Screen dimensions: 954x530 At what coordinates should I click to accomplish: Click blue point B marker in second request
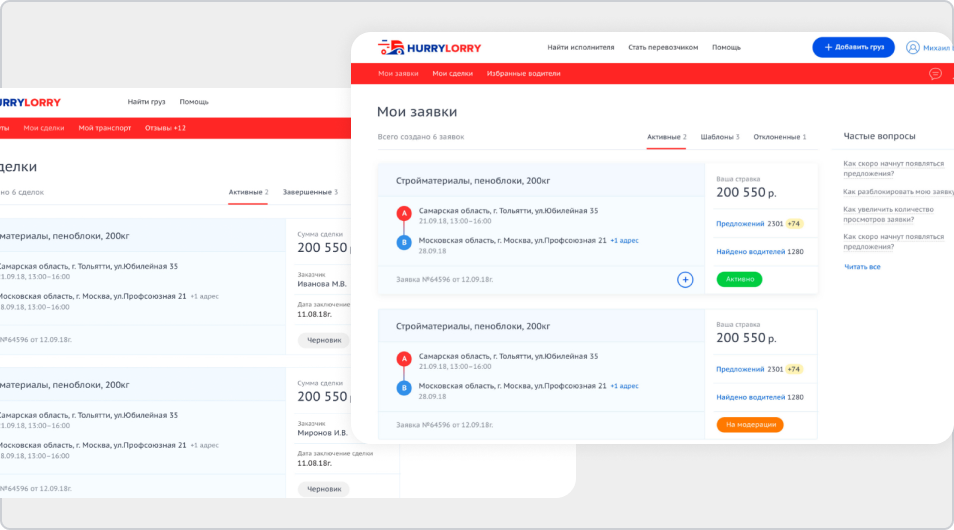pyautogui.click(x=404, y=387)
